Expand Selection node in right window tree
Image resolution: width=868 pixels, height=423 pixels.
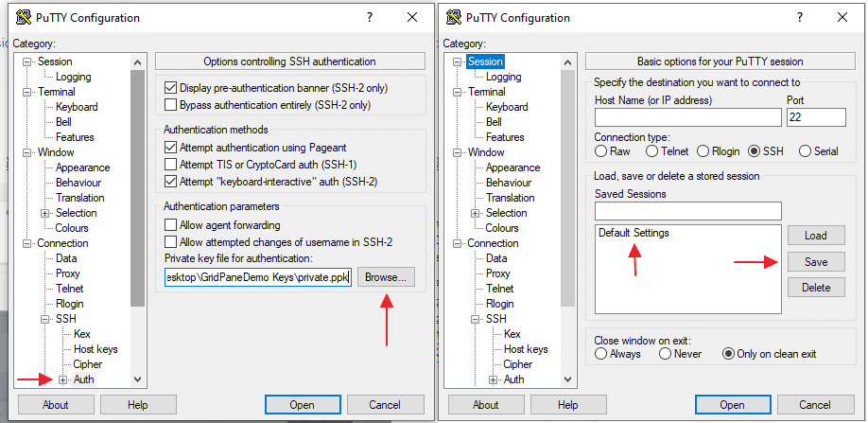point(475,213)
